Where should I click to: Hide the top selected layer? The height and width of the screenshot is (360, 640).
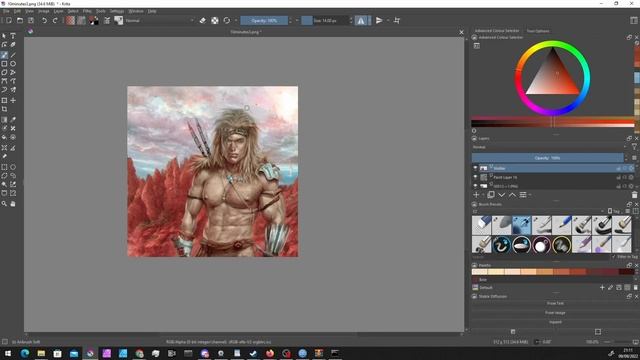tap(475, 168)
